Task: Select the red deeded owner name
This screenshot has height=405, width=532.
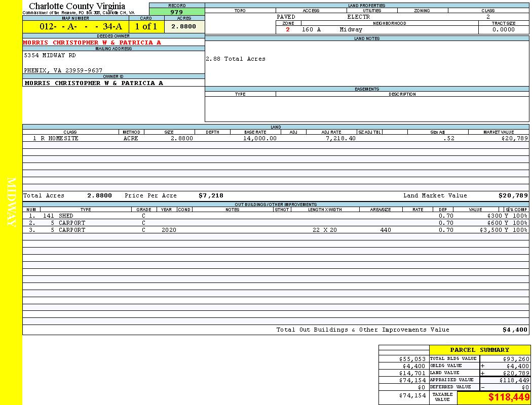Action: point(92,43)
